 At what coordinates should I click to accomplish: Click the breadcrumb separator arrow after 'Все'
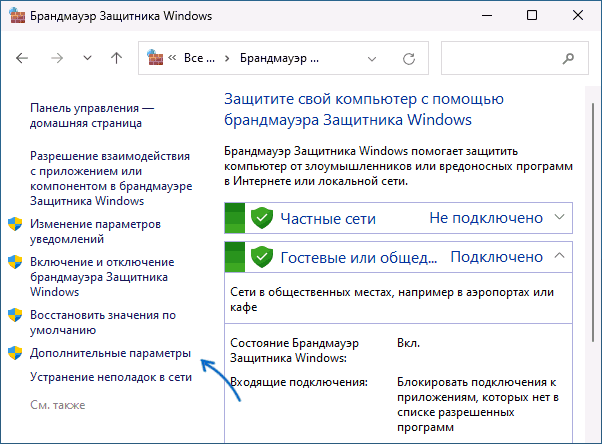pos(227,58)
